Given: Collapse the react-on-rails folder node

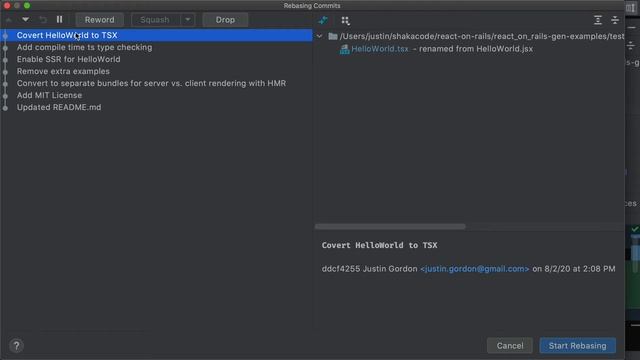Looking at the screenshot, I should pyautogui.click(x=320, y=36).
